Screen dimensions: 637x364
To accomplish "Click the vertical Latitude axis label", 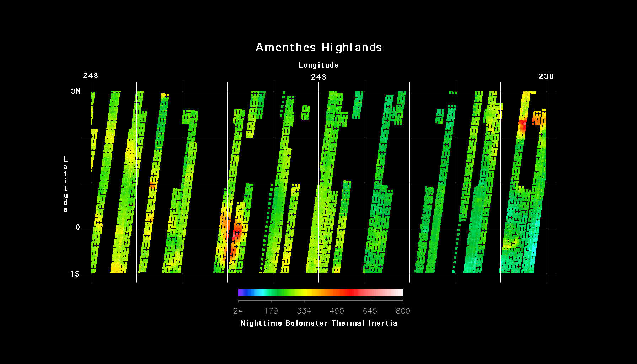I will click(x=65, y=184).
